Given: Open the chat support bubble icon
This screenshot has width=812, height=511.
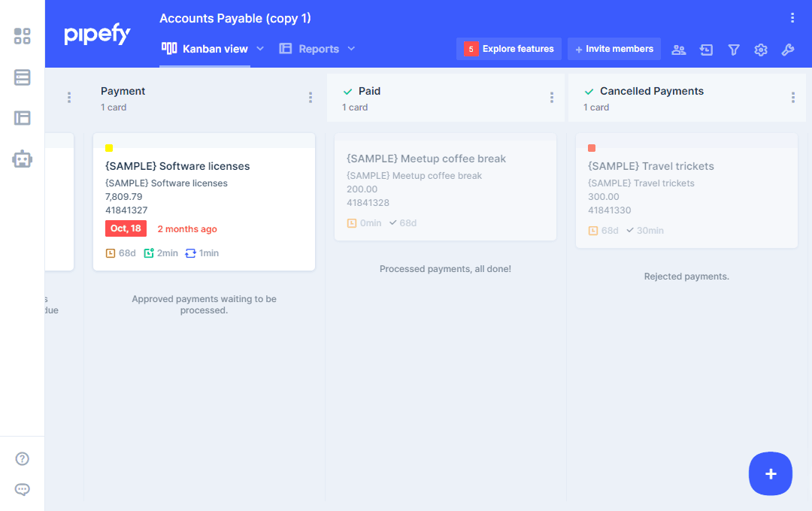Looking at the screenshot, I should tap(23, 490).
